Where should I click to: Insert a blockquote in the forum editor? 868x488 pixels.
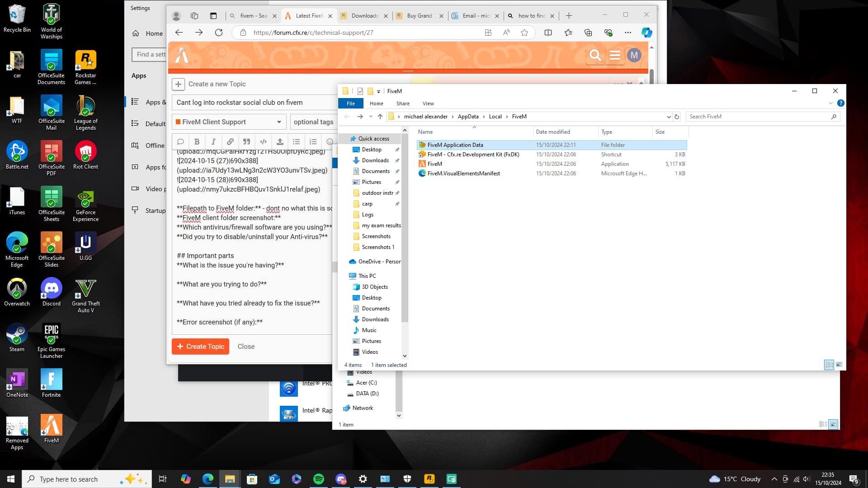click(x=246, y=141)
